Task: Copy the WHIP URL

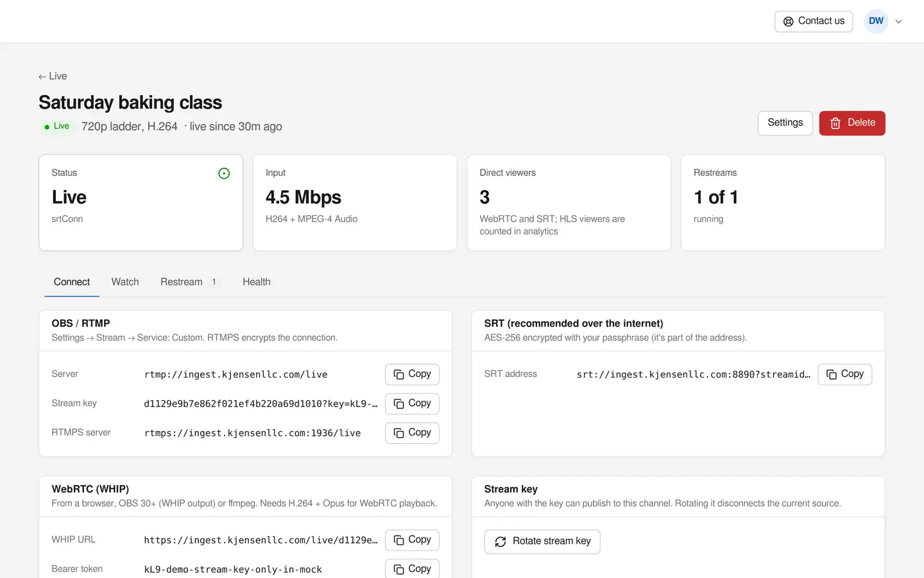Action: (x=412, y=539)
